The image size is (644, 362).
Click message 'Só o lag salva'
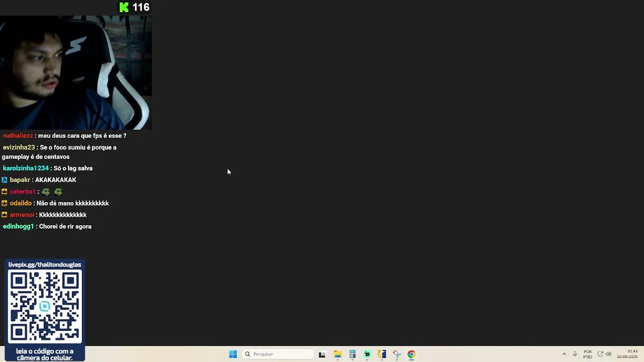coord(73,168)
